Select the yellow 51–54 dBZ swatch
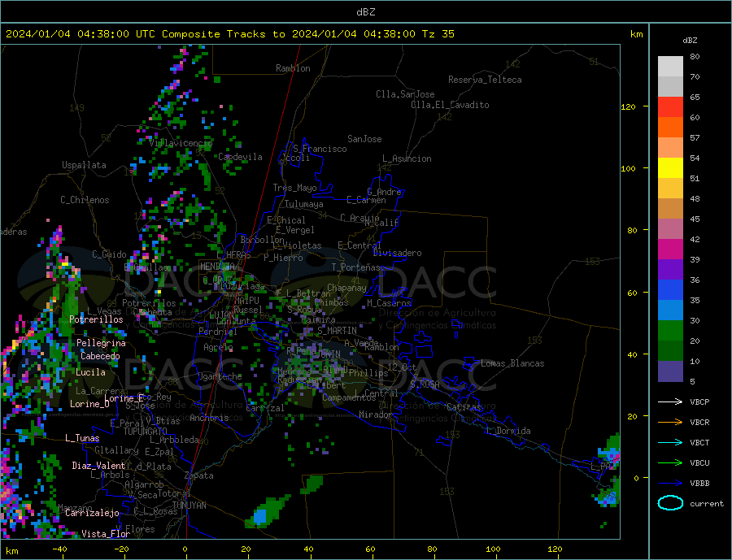 [x=670, y=168]
